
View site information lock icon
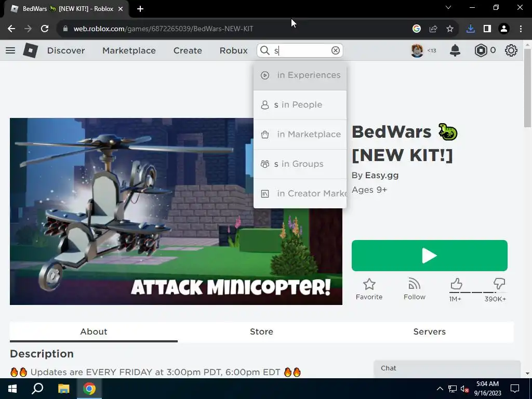coord(65,29)
